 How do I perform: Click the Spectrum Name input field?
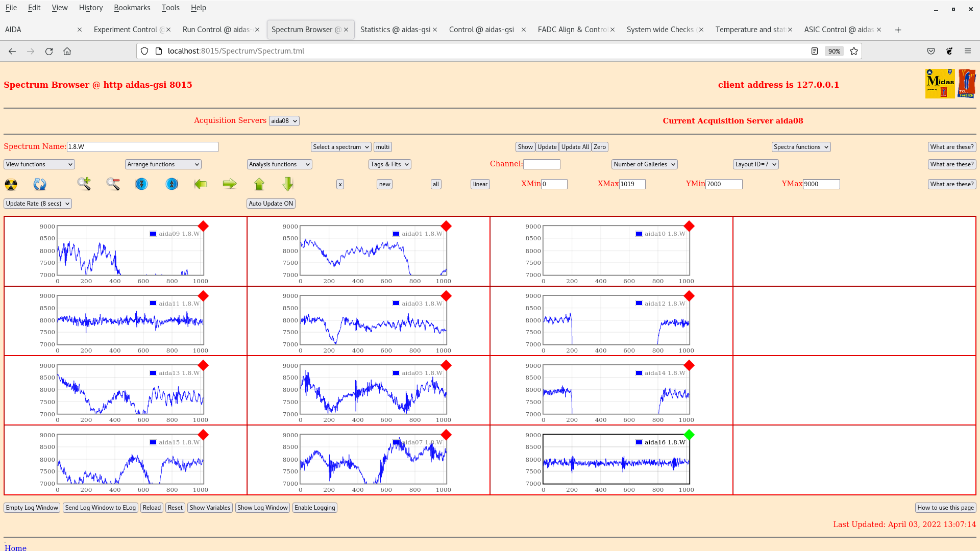142,147
